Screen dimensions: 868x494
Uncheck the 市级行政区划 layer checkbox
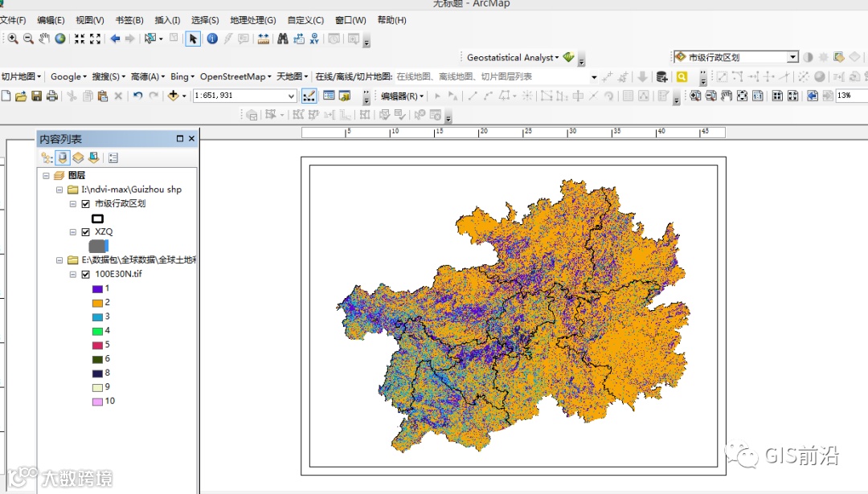click(x=86, y=204)
